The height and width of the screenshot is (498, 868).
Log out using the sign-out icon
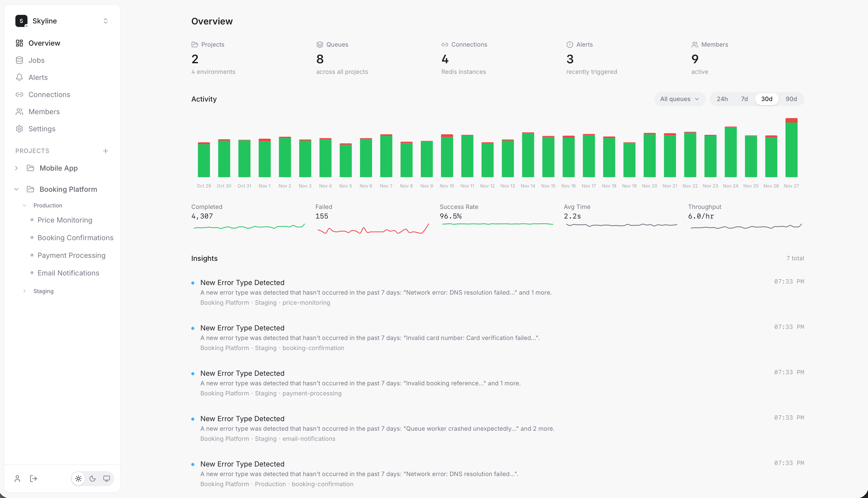(x=33, y=479)
